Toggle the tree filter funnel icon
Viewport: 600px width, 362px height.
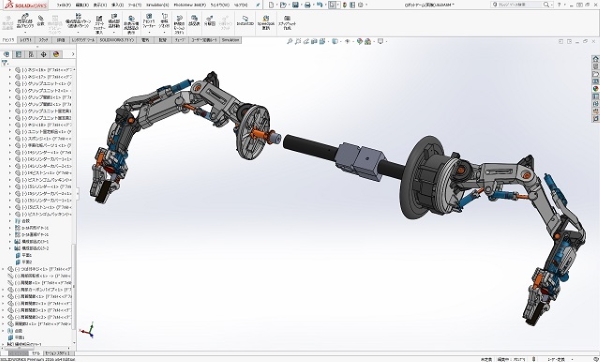(x=5, y=63)
